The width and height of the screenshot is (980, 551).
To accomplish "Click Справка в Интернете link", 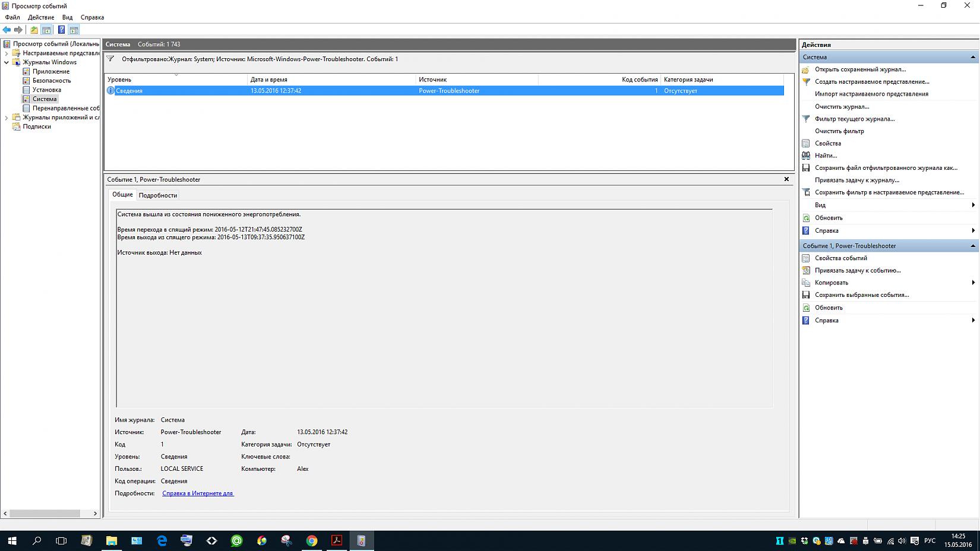I will pyautogui.click(x=198, y=493).
